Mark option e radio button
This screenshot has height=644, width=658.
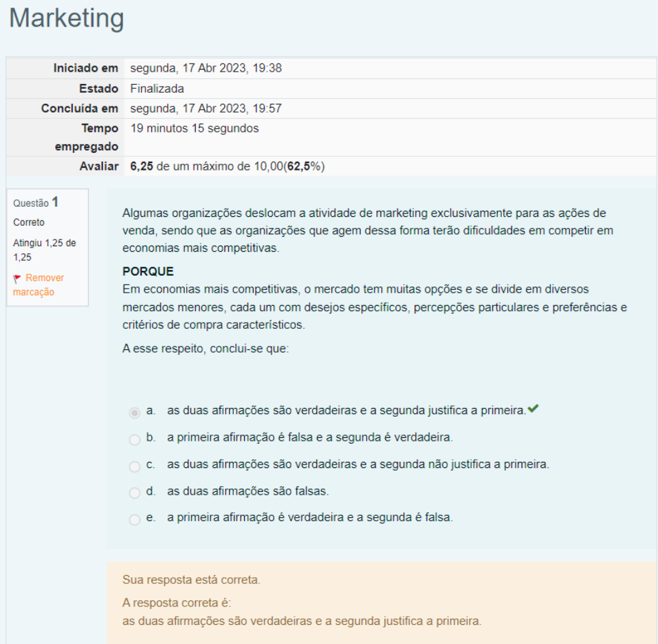(134, 519)
